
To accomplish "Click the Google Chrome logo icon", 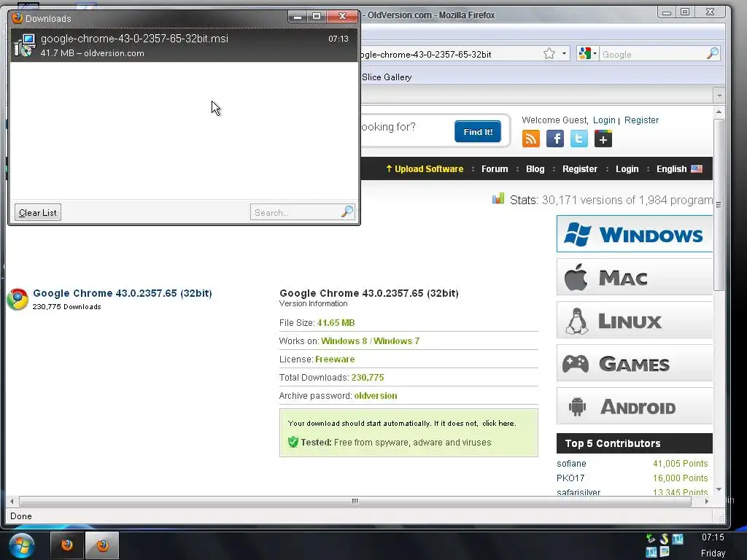I will [18, 299].
